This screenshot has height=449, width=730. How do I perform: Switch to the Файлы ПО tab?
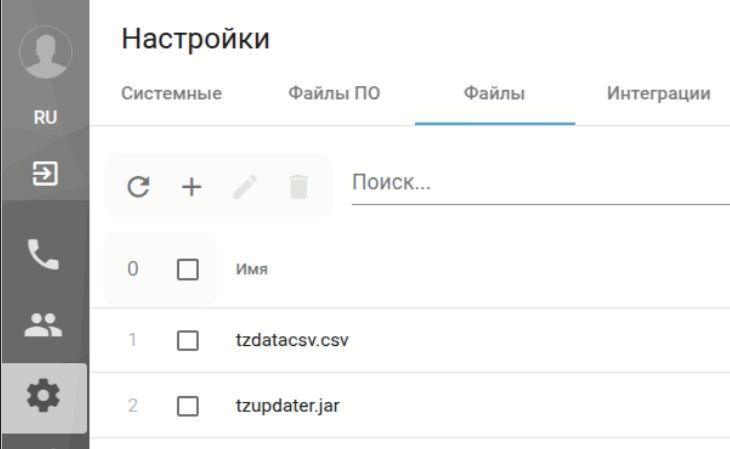pyautogui.click(x=334, y=94)
